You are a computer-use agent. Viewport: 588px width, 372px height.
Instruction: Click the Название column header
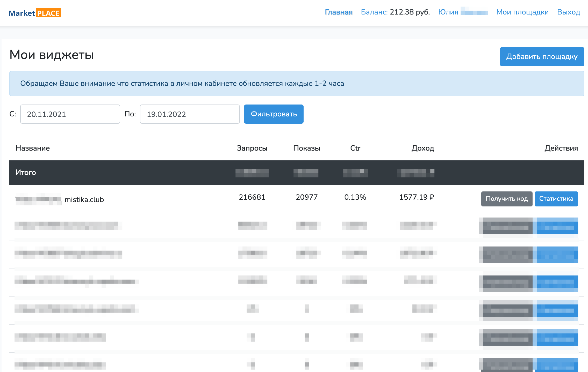pos(33,148)
